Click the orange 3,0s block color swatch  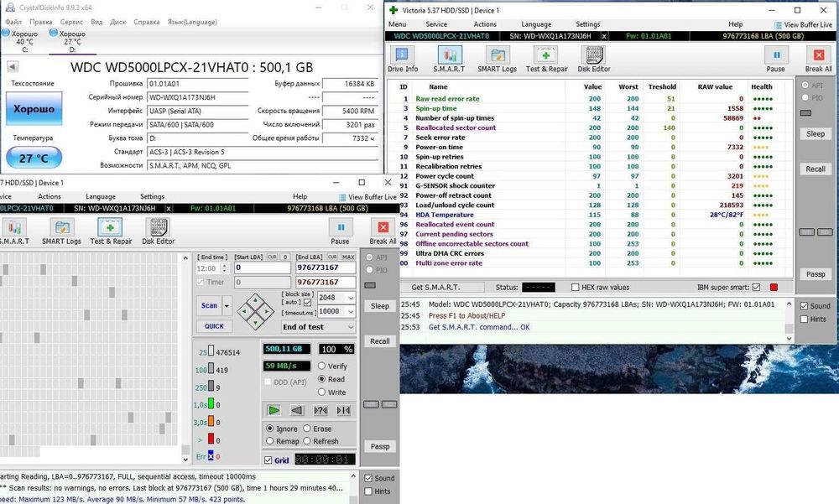pos(211,421)
